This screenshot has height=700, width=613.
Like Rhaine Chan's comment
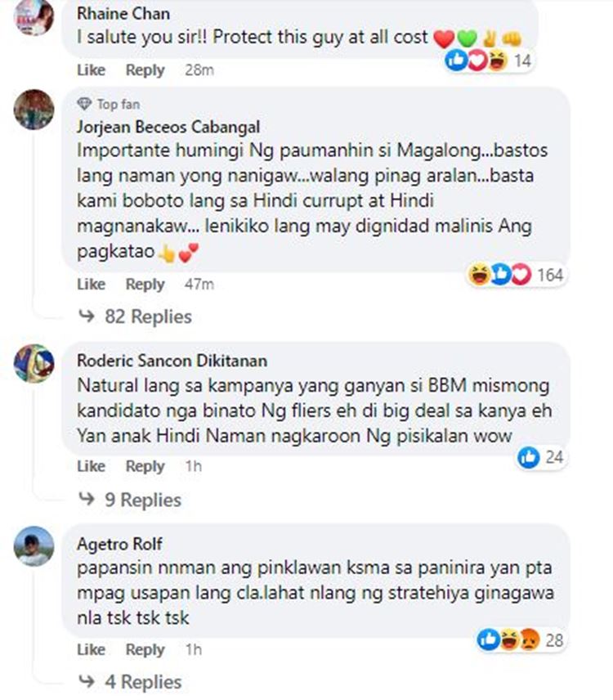91,70
